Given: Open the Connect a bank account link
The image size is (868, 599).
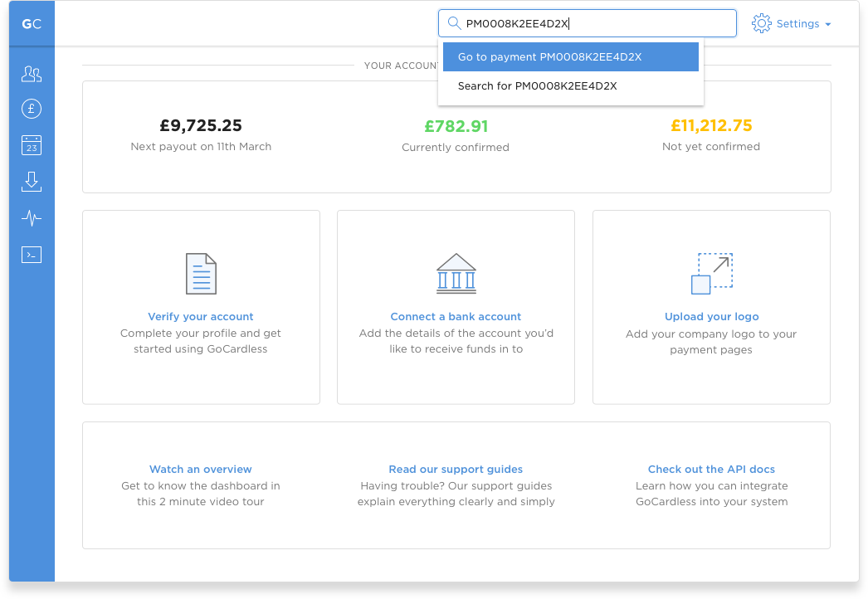Looking at the screenshot, I should coord(456,317).
